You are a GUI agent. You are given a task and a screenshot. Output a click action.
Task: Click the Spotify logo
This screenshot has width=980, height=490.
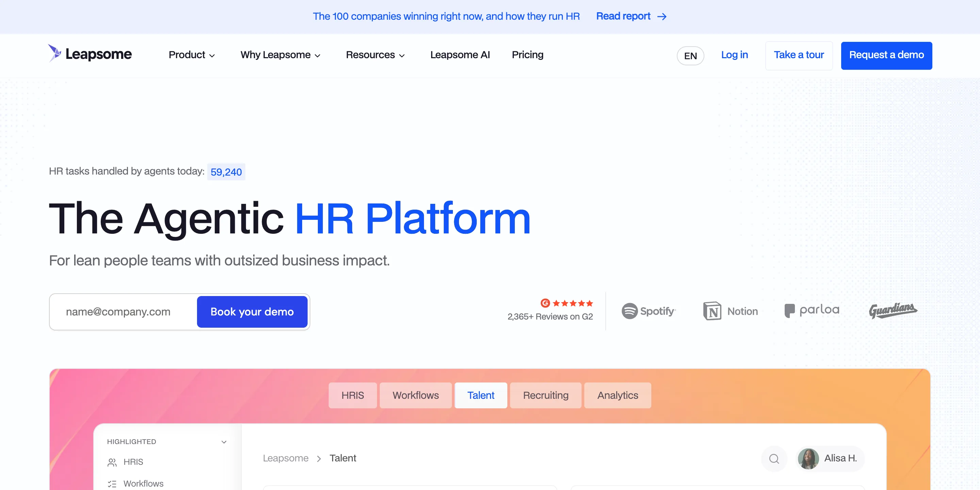tap(649, 311)
